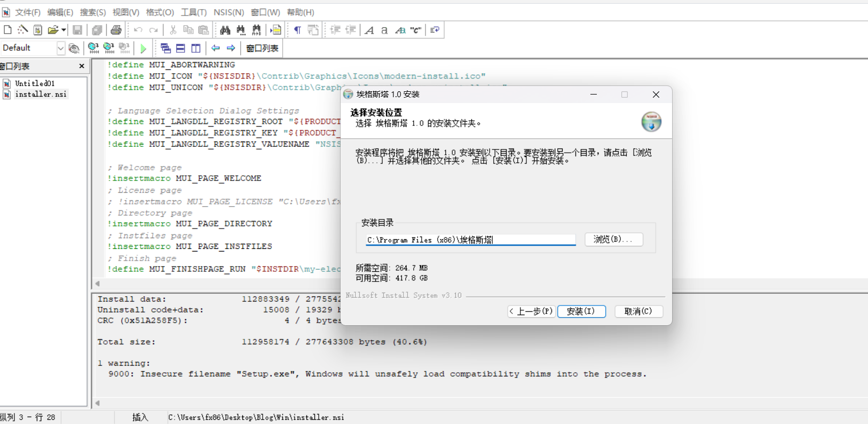Convert selection to lowercase a icon
The image size is (868, 424).
tap(384, 30)
